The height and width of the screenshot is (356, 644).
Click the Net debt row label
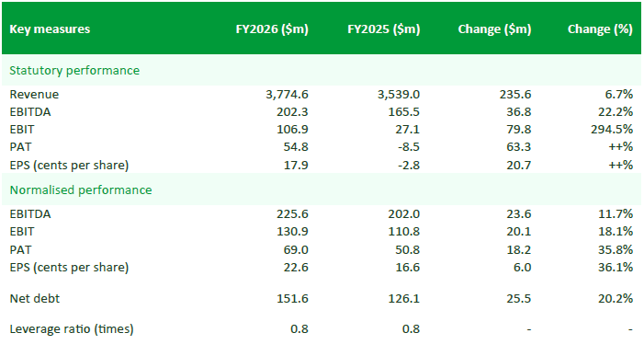point(35,298)
